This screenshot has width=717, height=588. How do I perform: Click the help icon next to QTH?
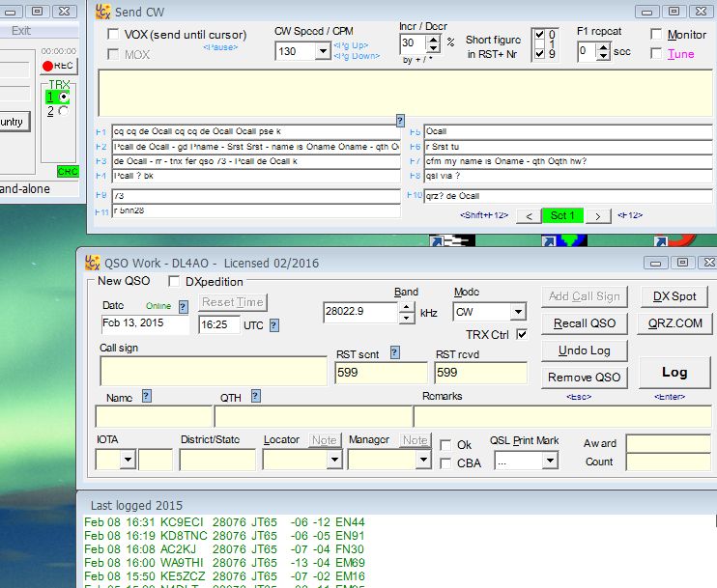click(x=254, y=396)
